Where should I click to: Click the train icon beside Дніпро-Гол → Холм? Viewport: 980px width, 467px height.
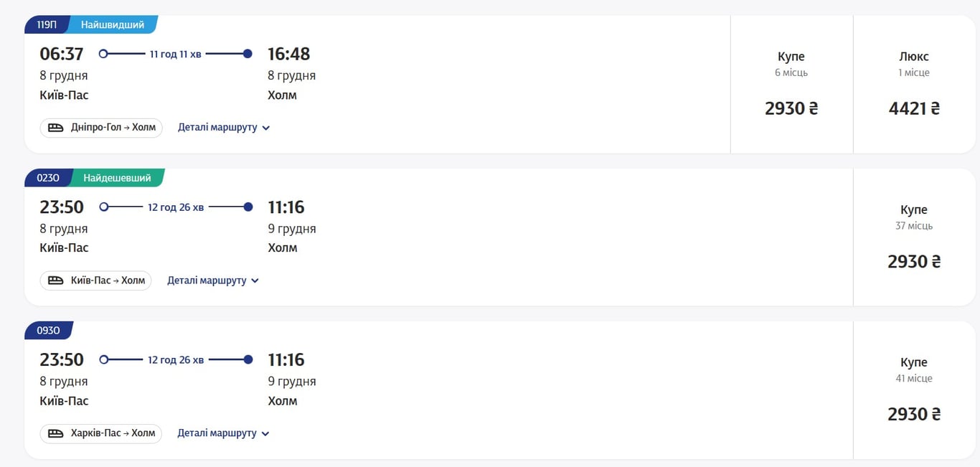coord(56,128)
